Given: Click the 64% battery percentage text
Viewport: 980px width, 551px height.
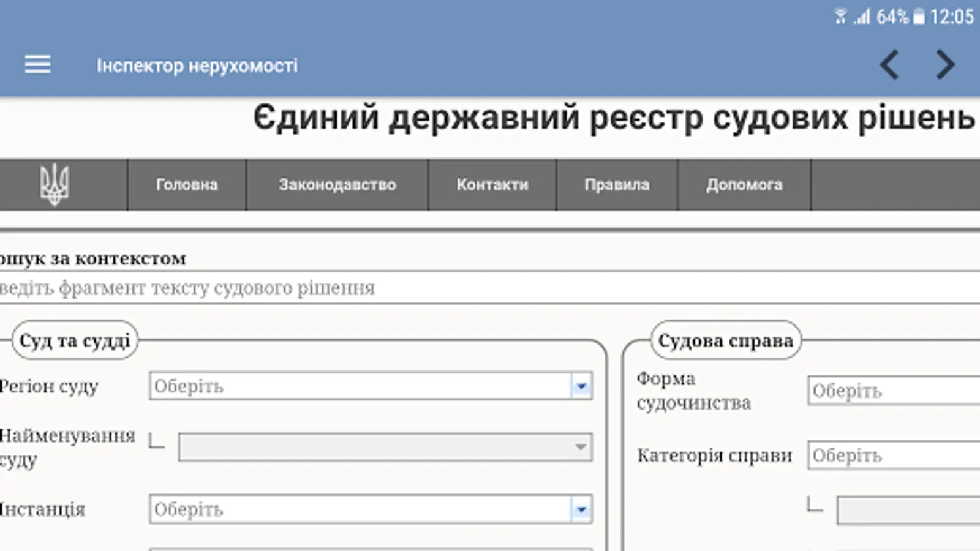Looking at the screenshot, I should 892,17.
